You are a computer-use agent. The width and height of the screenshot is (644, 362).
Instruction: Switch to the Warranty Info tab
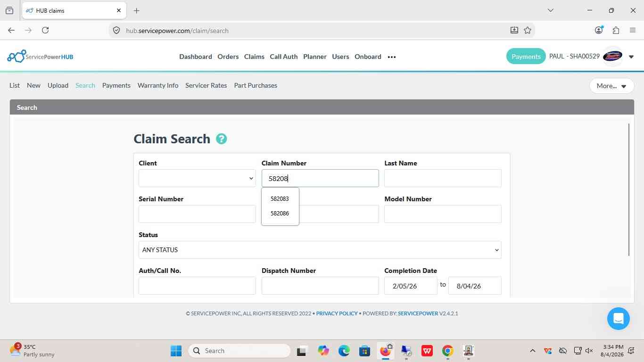tap(158, 85)
